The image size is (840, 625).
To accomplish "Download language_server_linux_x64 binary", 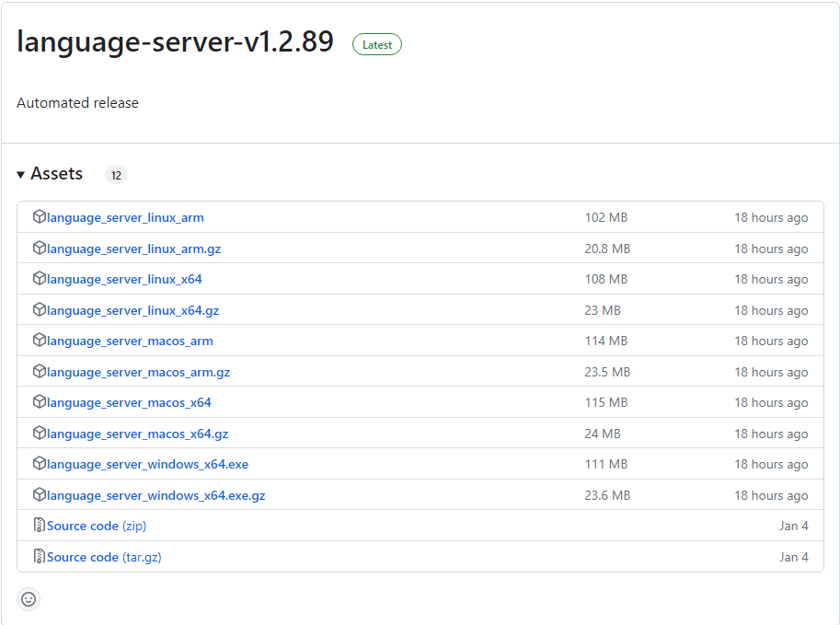I will pos(124,279).
